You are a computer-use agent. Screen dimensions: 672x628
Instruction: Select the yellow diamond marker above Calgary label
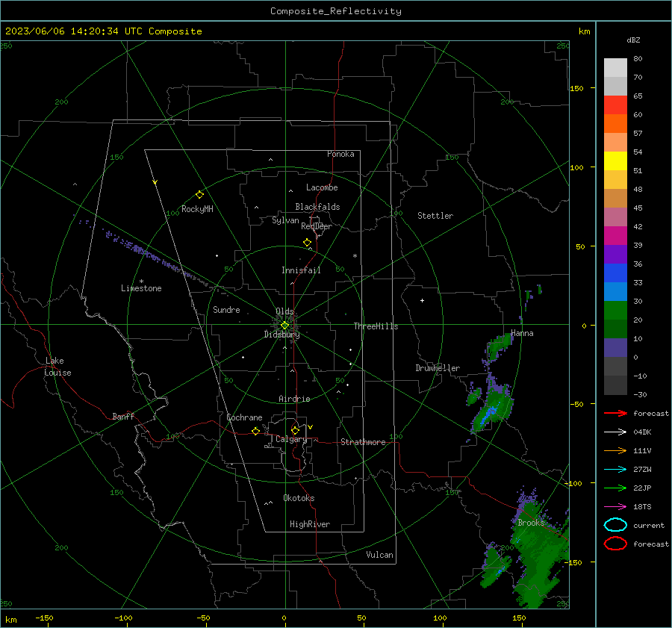point(295,430)
